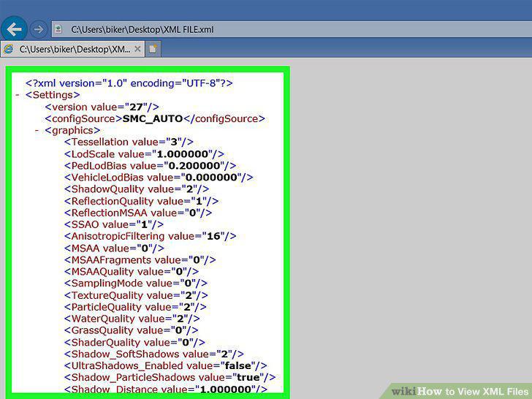Collapse the Settings node minus sign

pos(18,95)
